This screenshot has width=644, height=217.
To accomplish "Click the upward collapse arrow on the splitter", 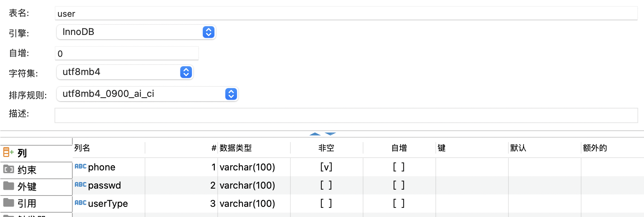I will pos(315,134).
